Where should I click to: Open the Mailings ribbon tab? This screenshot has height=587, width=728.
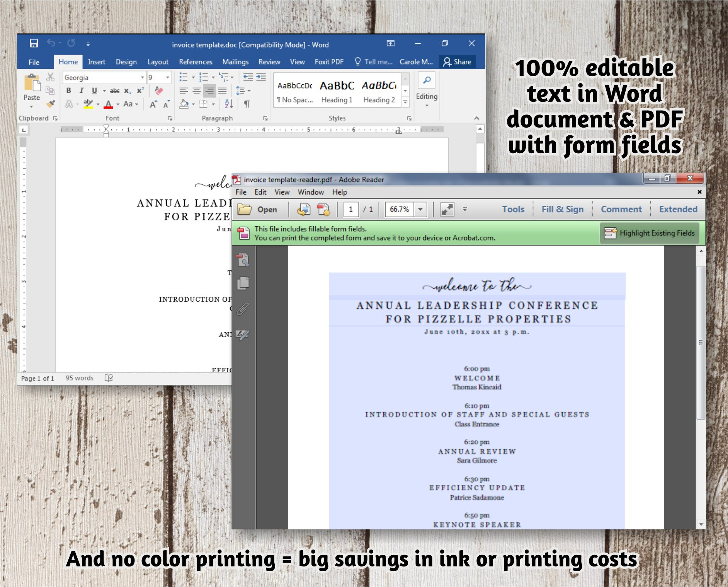(235, 62)
